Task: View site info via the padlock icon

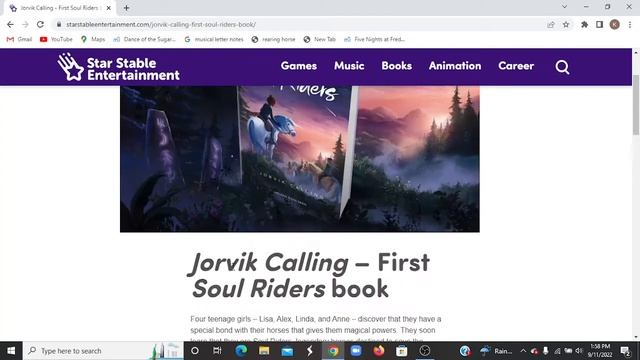Action: [59, 24]
